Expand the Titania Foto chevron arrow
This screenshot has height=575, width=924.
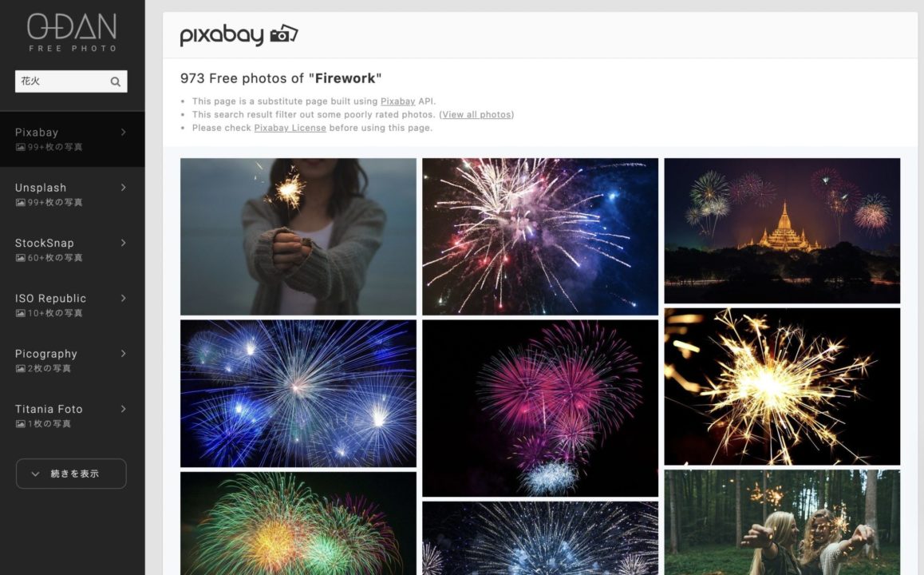click(123, 409)
